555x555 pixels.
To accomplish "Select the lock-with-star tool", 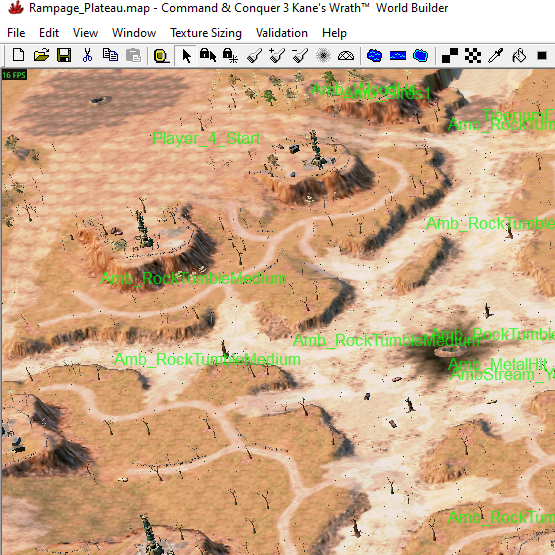I will click(230, 56).
